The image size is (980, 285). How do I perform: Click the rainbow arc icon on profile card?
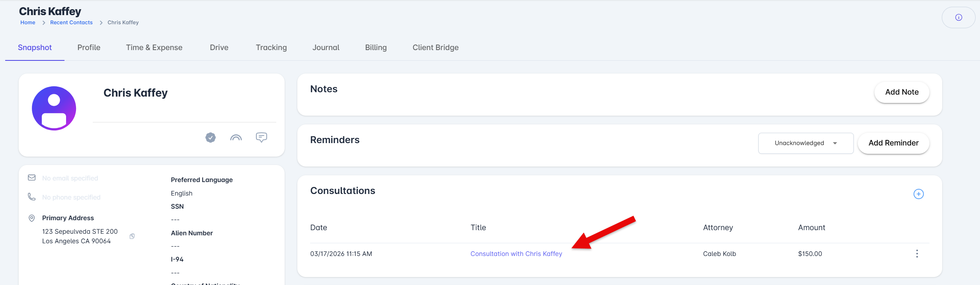tap(236, 138)
